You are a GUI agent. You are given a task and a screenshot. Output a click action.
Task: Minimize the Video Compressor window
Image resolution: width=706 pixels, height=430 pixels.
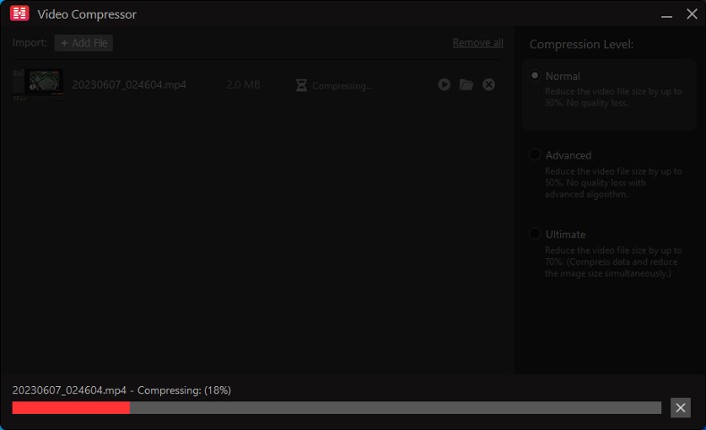pyautogui.click(x=665, y=14)
